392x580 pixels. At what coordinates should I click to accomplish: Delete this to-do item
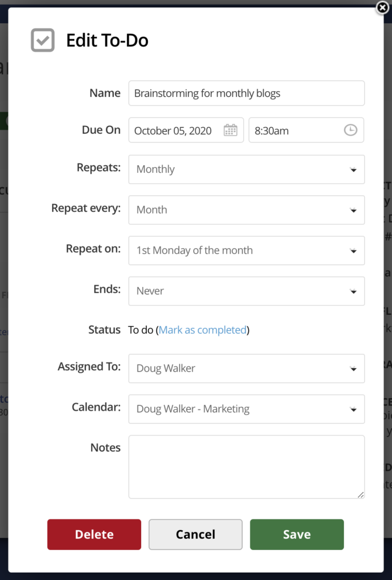94,534
